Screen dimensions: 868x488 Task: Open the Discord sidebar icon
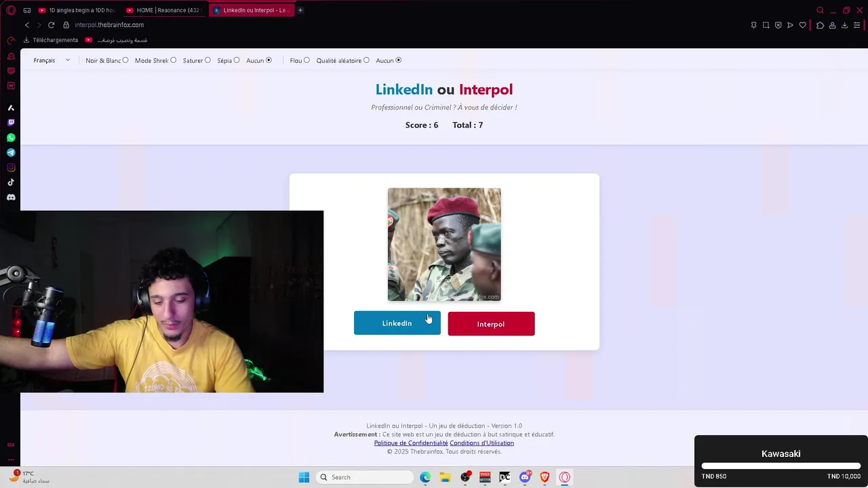tap(11, 197)
